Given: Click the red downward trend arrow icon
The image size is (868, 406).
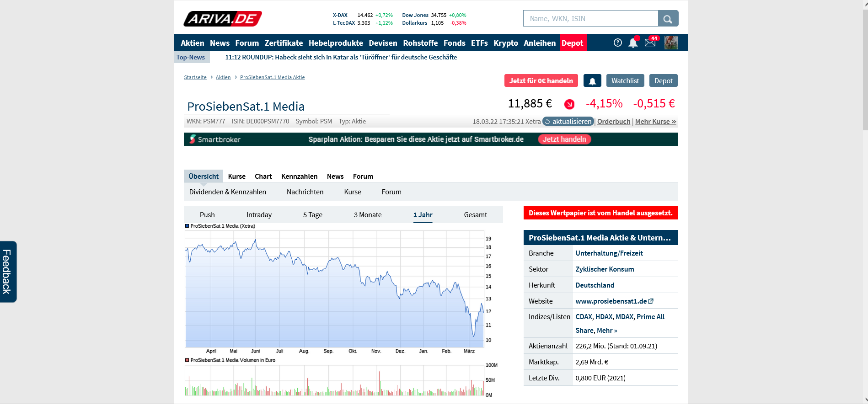Looking at the screenshot, I should tap(569, 104).
